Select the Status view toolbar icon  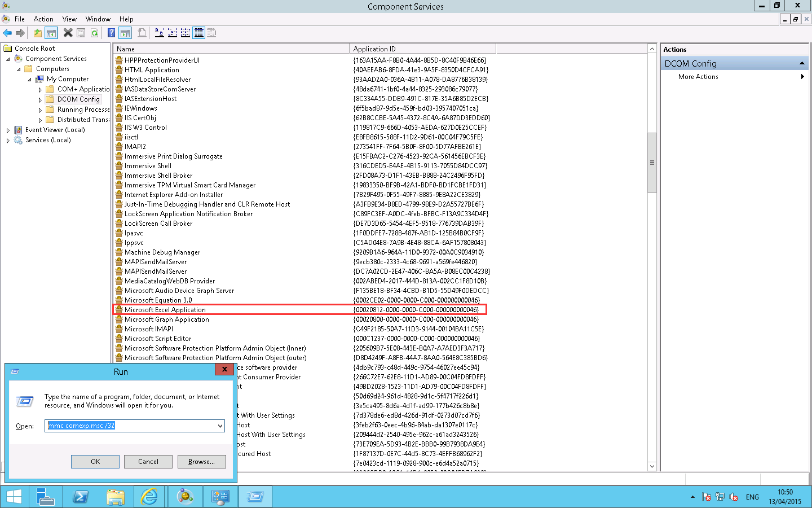point(211,33)
